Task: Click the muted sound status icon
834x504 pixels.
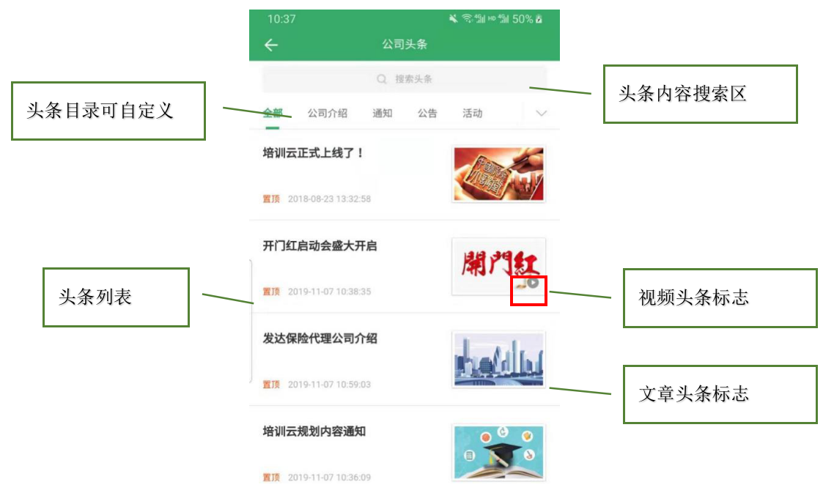Action: pyautogui.click(x=453, y=18)
